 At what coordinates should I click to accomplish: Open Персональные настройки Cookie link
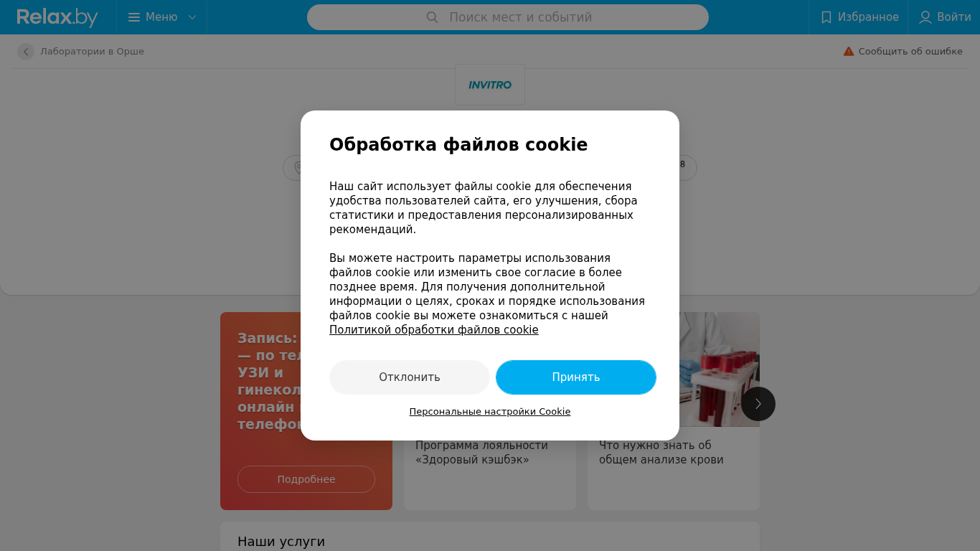coord(490,412)
